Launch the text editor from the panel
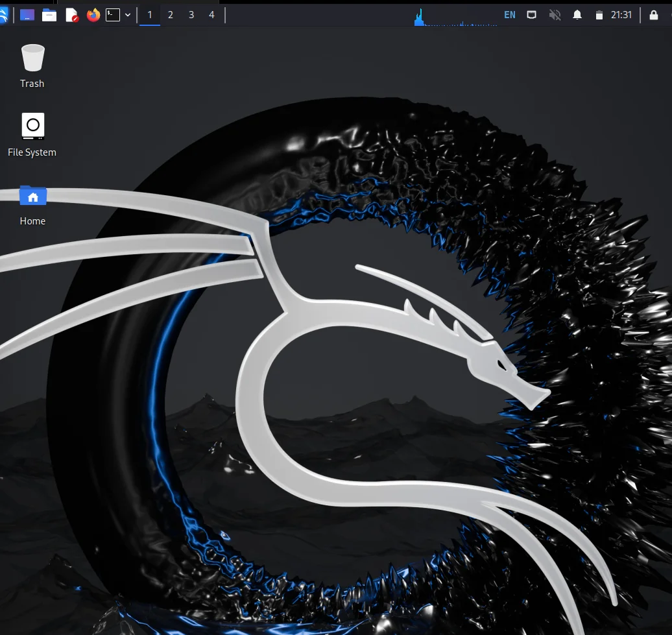 (x=71, y=15)
